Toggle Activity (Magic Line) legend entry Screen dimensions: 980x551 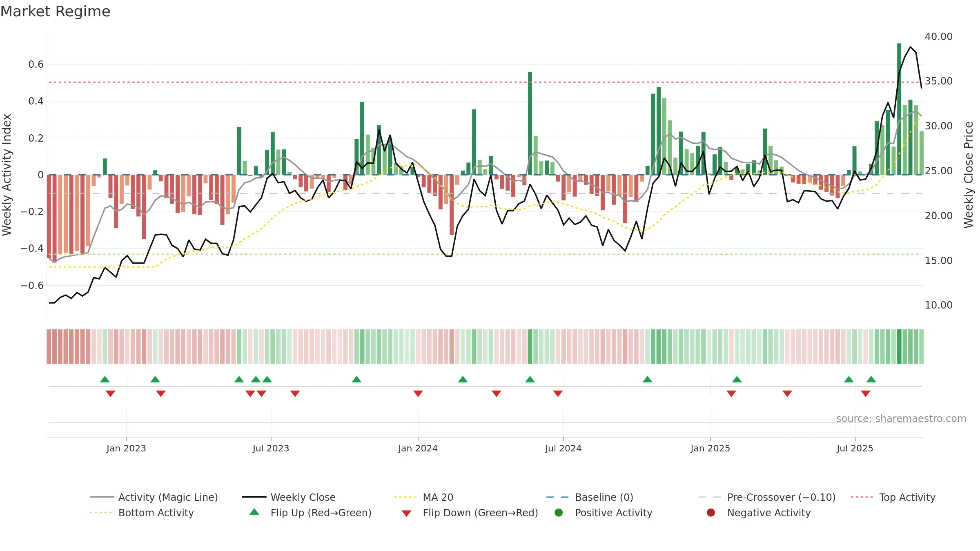[x=154, y=497]
